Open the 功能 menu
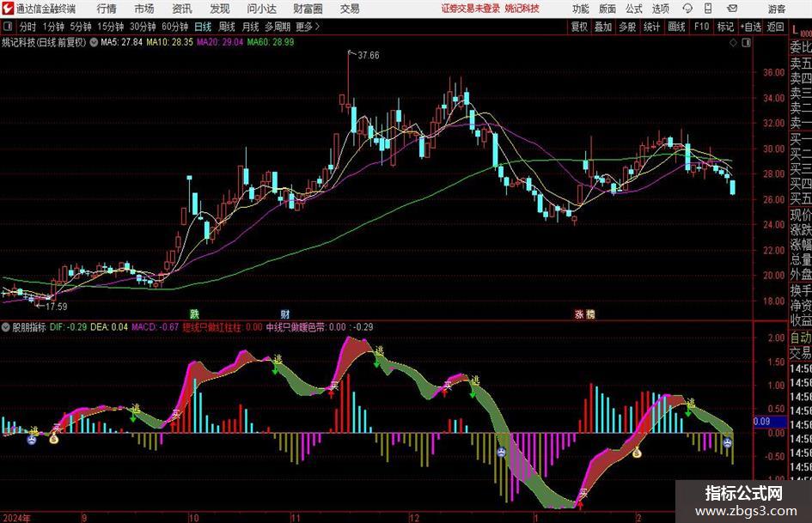This screenshot has height=523, width=812. [x=581, y=9]
